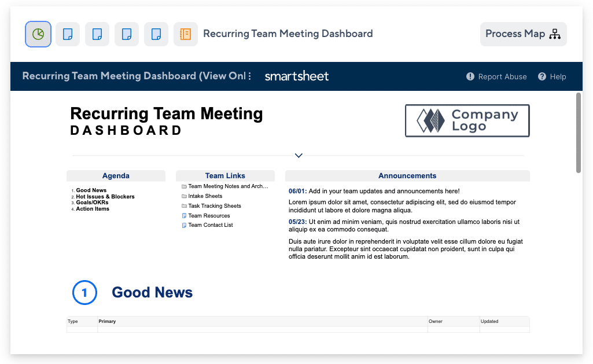
Task: Click the smartsheet logo
Action: pyautogui.click(x=296, y=76)
